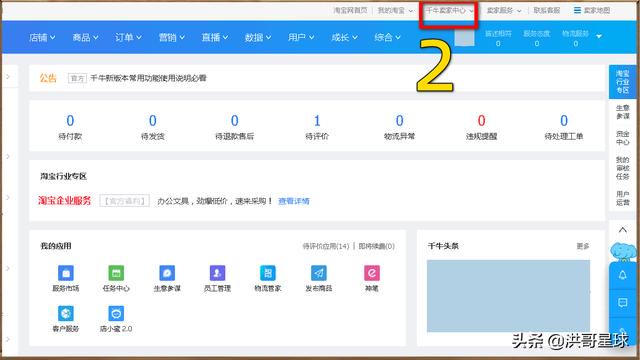
Task: Expand the 成长 menu
Action: click(x=344, y=37)
